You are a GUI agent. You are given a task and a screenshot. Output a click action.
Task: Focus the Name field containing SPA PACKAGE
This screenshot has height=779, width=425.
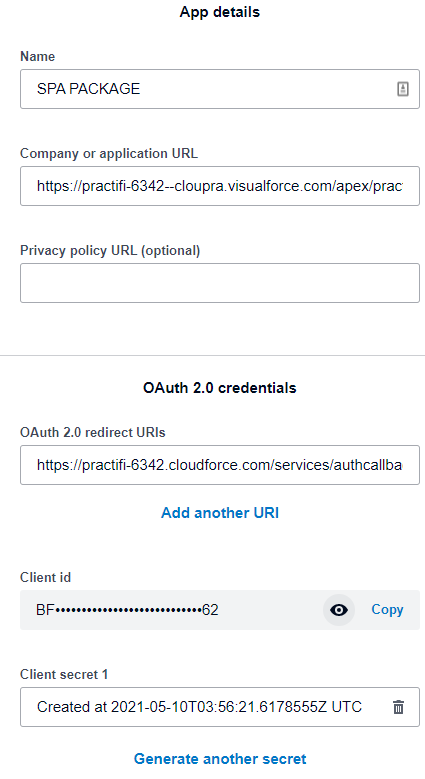pos(220,89)
